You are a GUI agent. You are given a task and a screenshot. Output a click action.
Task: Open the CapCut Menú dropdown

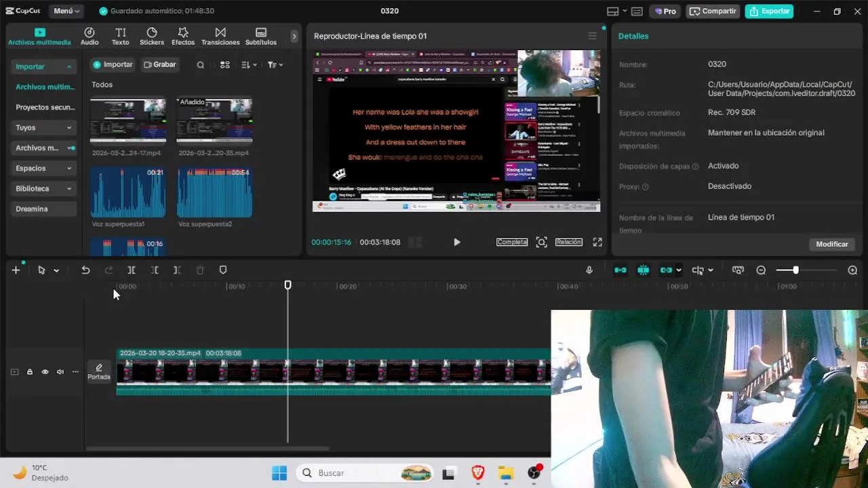(x=66, y=11)
